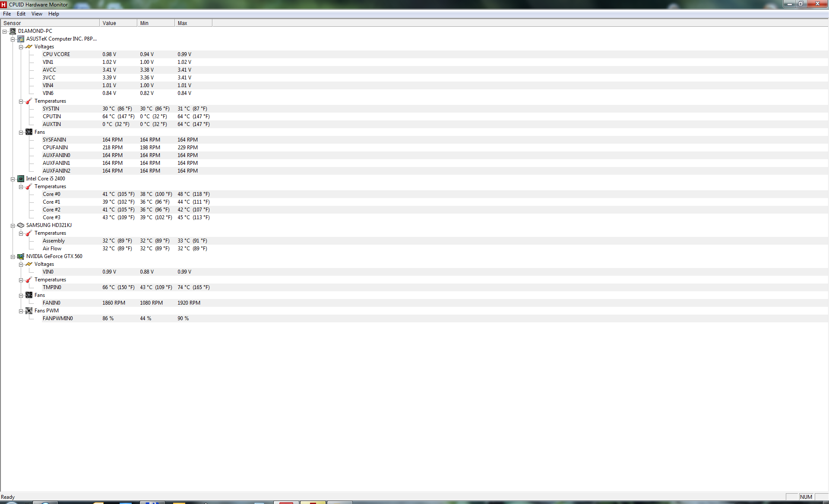The image size is (829, 504).
Task: Click the motherboard Fans icon
Action: (29, 132)
